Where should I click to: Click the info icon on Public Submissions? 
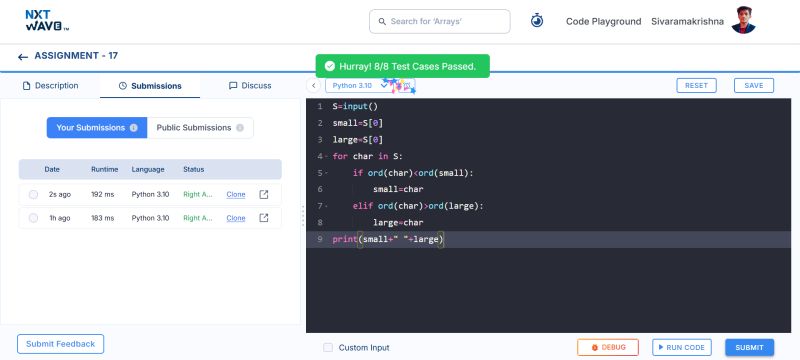click(240, 127)
